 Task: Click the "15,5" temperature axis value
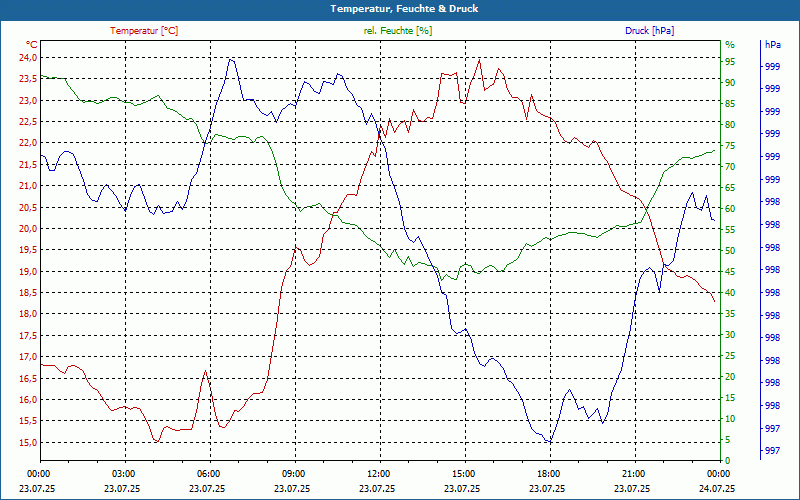click(28, 421)
